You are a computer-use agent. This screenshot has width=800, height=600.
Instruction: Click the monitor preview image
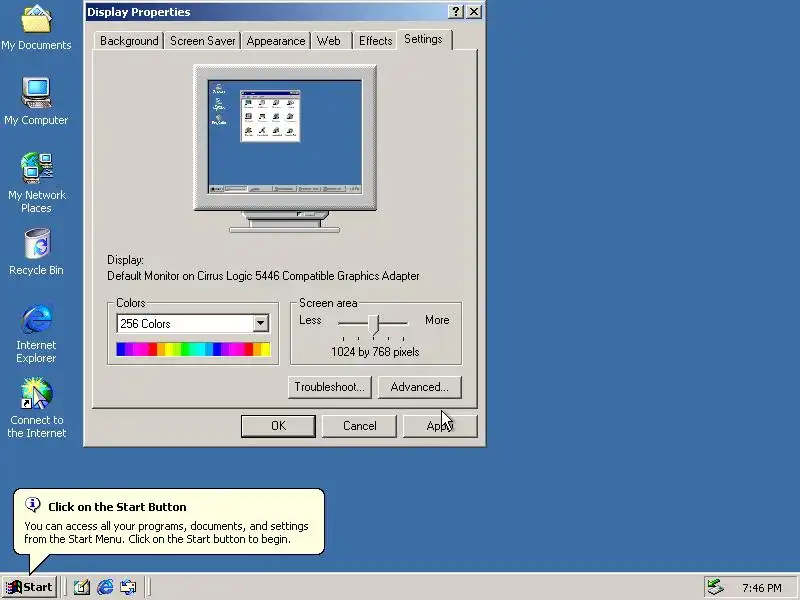point(285,148)
